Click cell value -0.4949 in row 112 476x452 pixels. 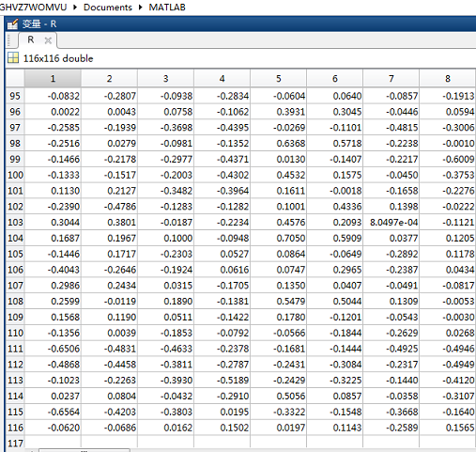pyautogui.click(x=448, y=365)
